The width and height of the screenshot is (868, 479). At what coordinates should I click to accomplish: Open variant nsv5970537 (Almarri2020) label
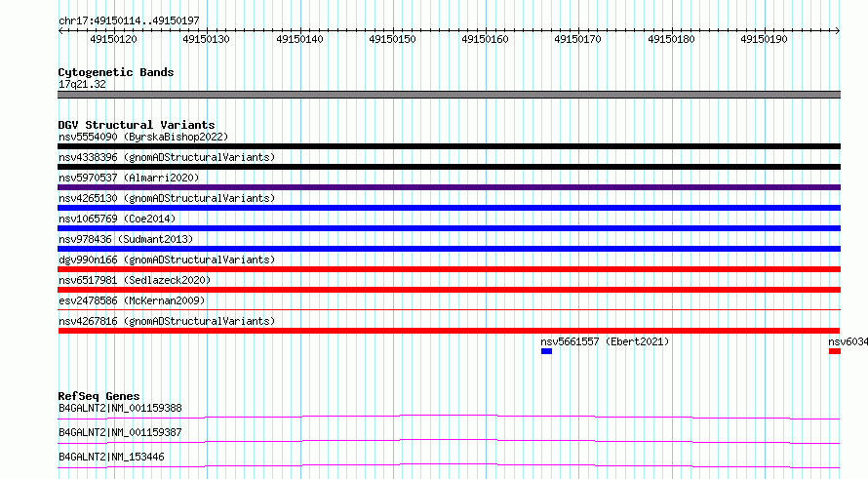coord(129,178)
